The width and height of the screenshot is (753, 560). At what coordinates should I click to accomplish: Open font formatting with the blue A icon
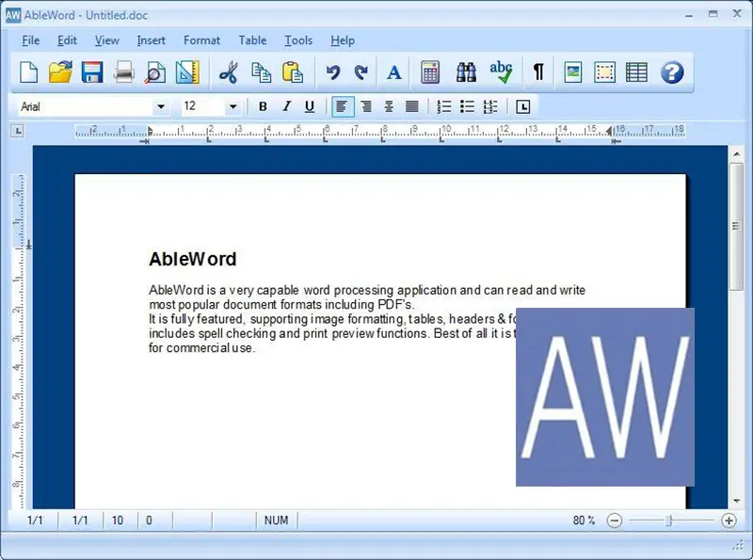point(393,72)
